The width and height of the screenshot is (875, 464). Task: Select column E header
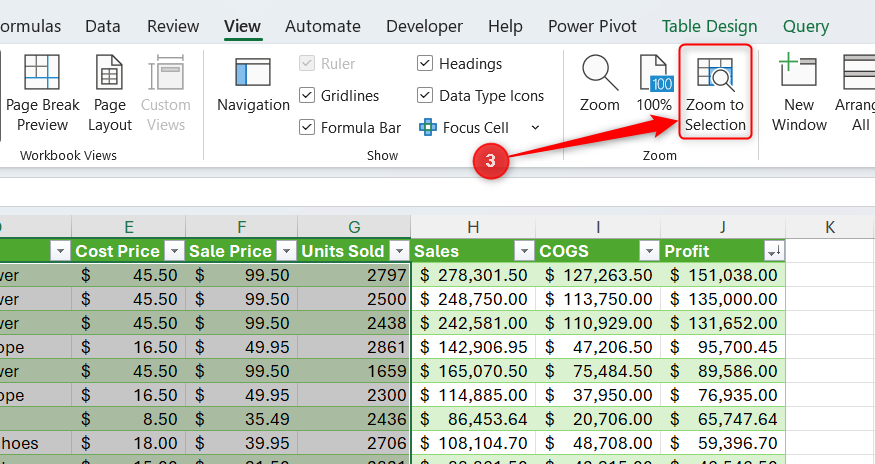point(128,227)
